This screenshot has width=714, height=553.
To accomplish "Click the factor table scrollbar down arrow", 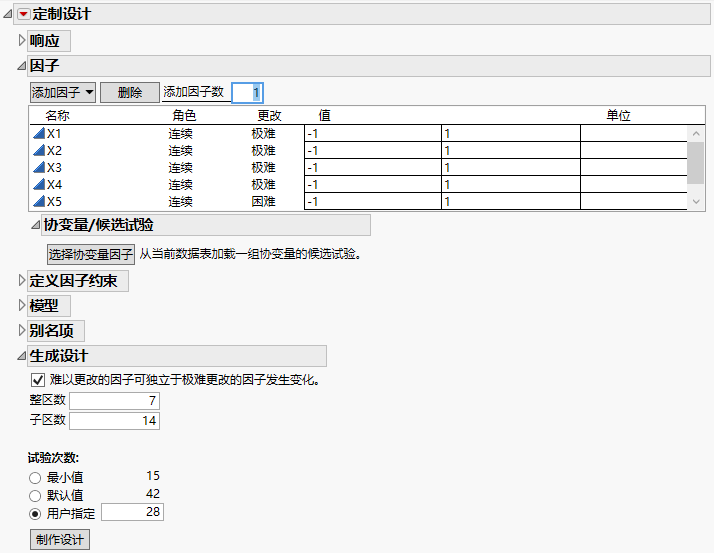I will coord(696,201).
